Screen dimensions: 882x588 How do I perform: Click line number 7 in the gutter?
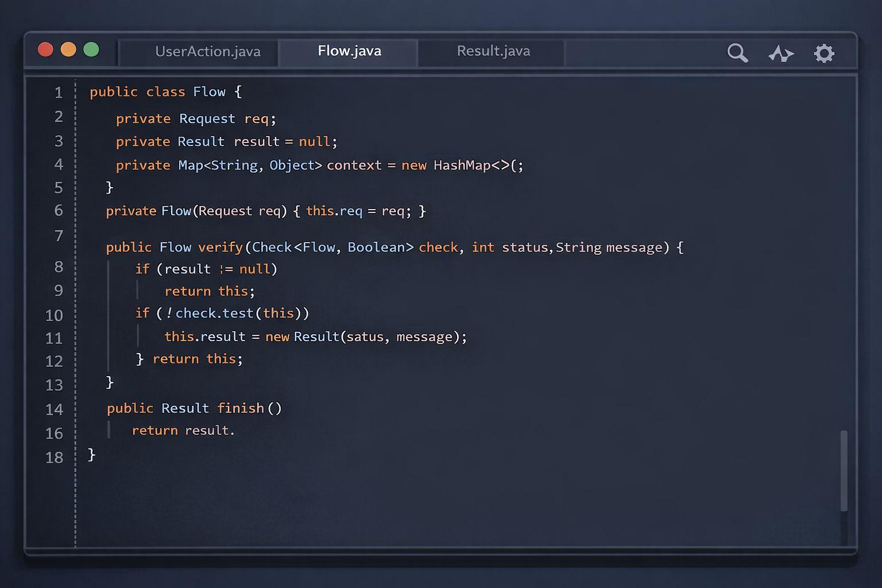pos(59,236)
